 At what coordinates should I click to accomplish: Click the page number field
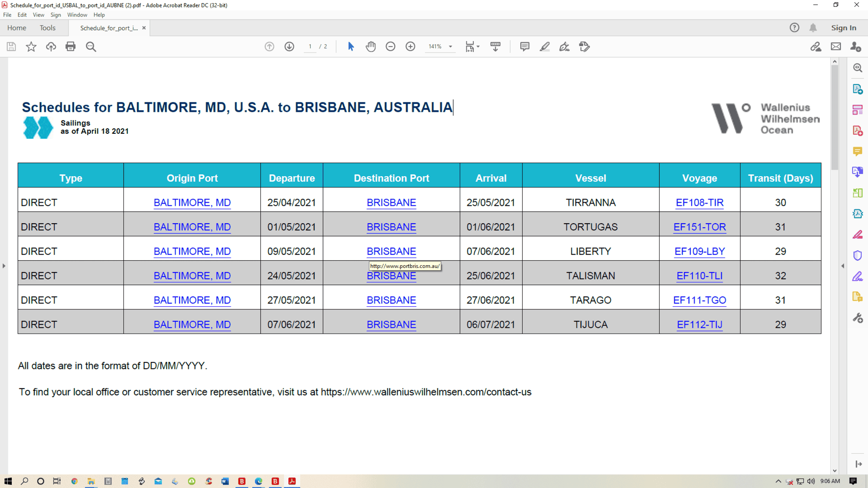click(x=310, y=47)
